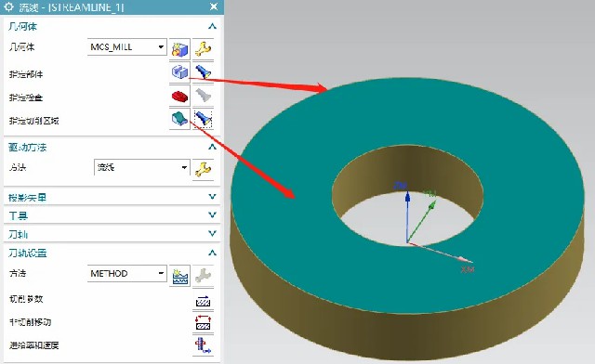
Task: Open the MCS_MILL geometry dropdown
Action: pyautogui.click(x=126, y=47)
